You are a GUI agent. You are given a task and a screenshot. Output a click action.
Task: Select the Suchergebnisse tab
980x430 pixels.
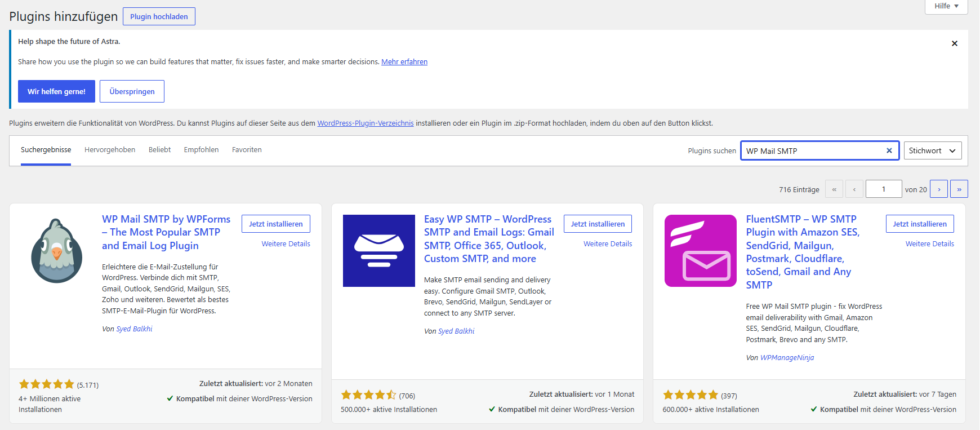46,150
